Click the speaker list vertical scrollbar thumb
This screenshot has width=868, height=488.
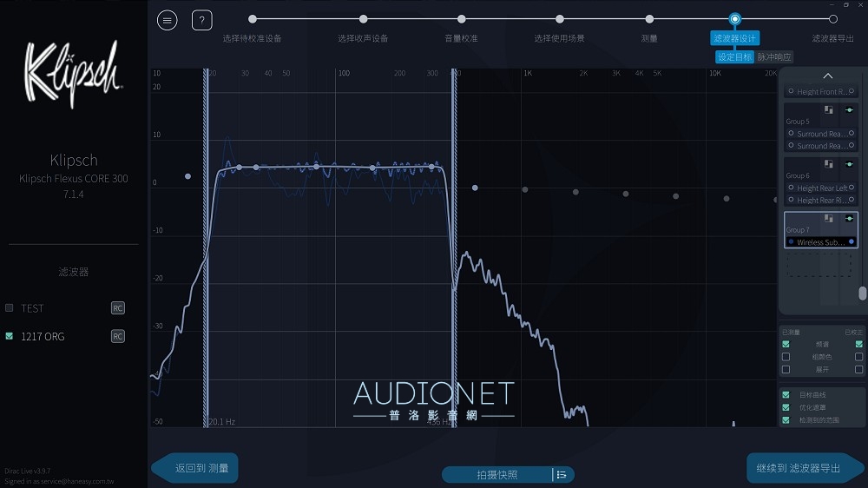coord(863,293)
